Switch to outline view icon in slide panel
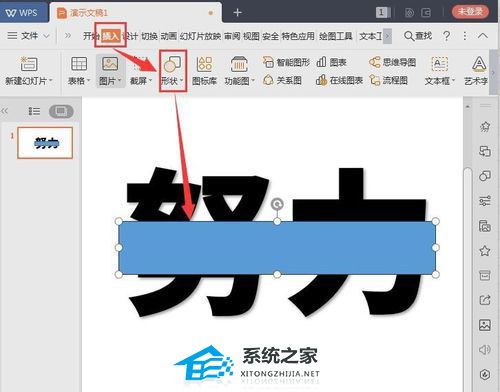The width and height of the screenshot is (500, 392). coord(34,111)
